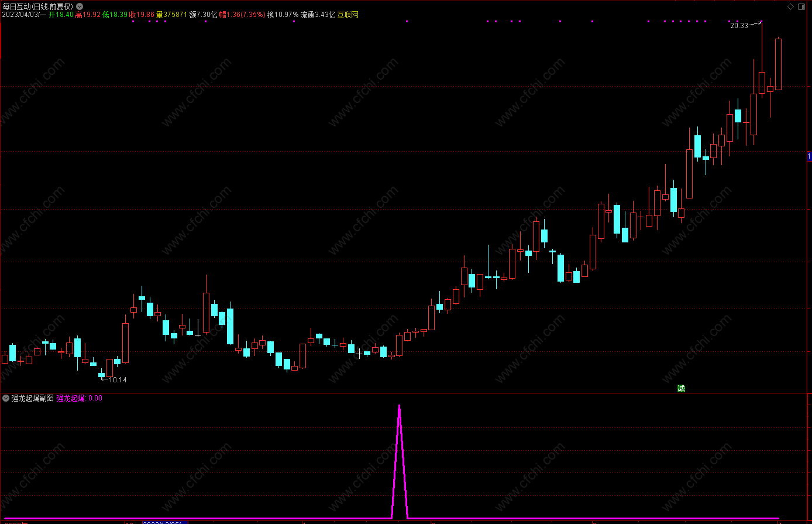Click the float shares 流通3.43亿
Screen dimensions: 812x524
coord(318,15)
